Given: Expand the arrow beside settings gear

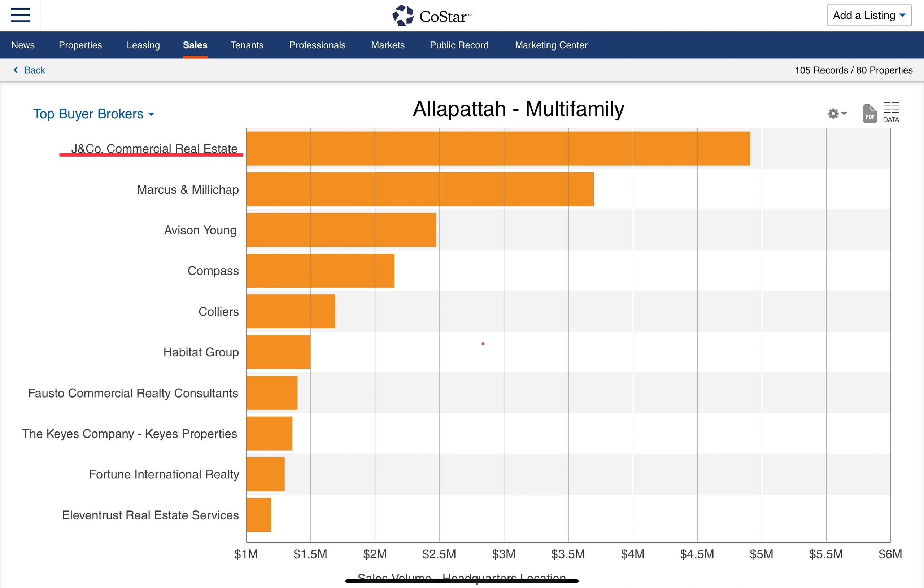Looking at the screenshot, I should (x=844, y=114).
